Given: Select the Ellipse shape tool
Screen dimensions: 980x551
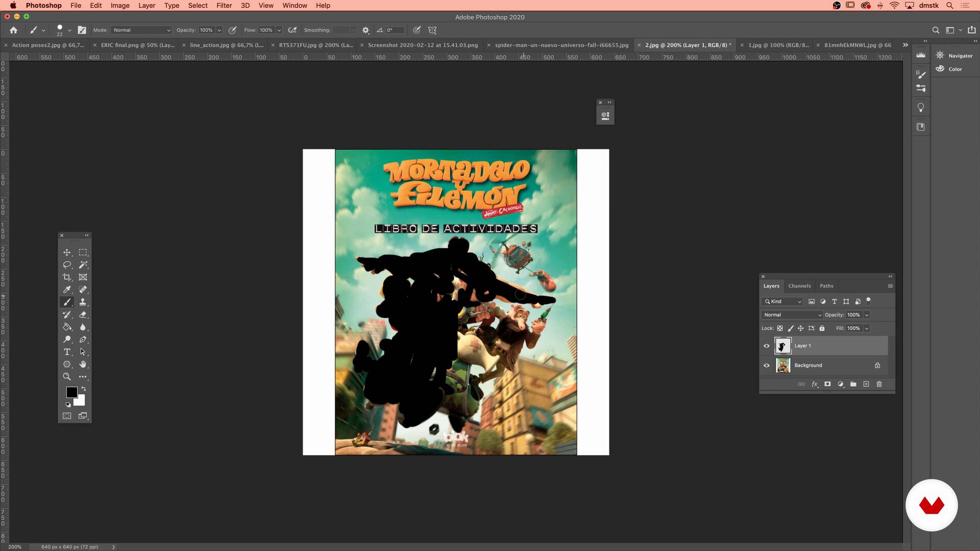Looking at the screenshot, I should 67,364.
